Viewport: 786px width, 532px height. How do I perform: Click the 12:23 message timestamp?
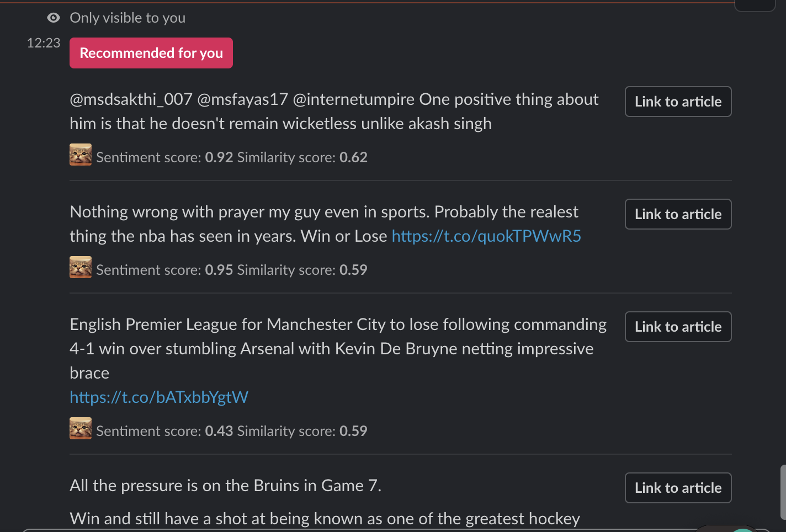tap(44, 43)
